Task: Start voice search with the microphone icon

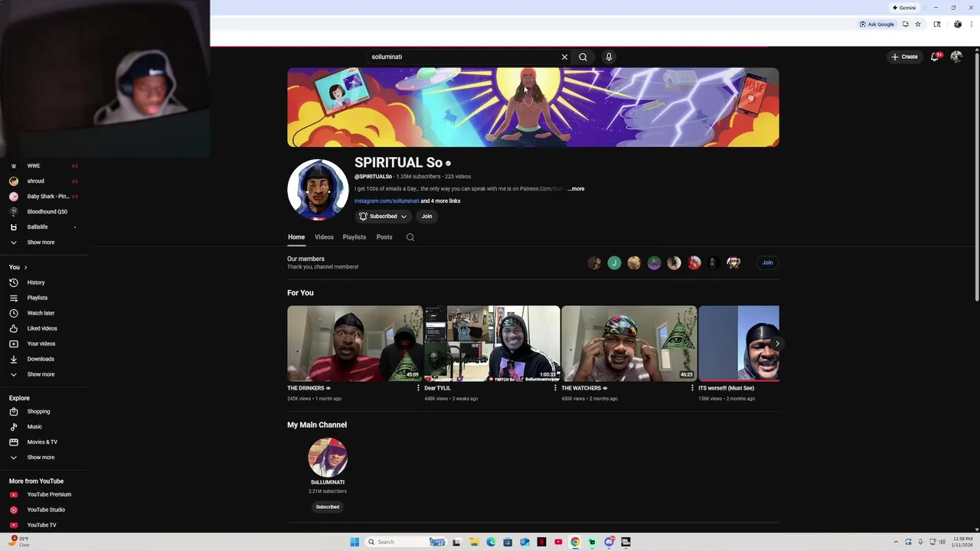Action: 609,57
